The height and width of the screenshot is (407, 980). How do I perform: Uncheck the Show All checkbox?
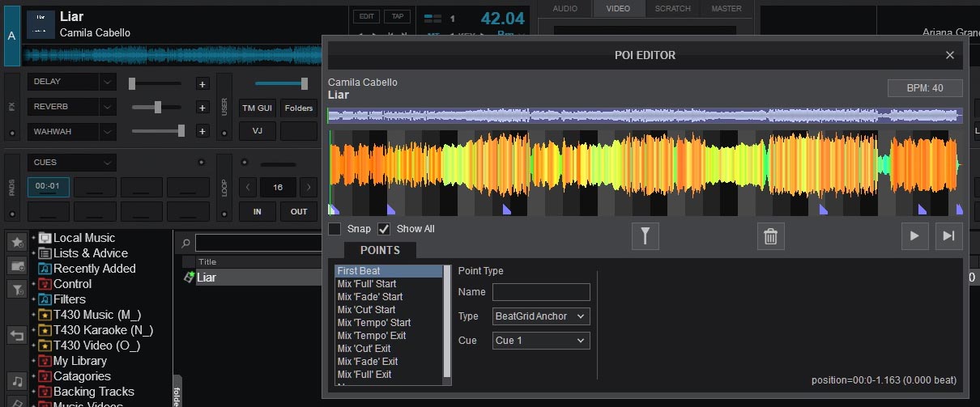click(x=384, y=229)
